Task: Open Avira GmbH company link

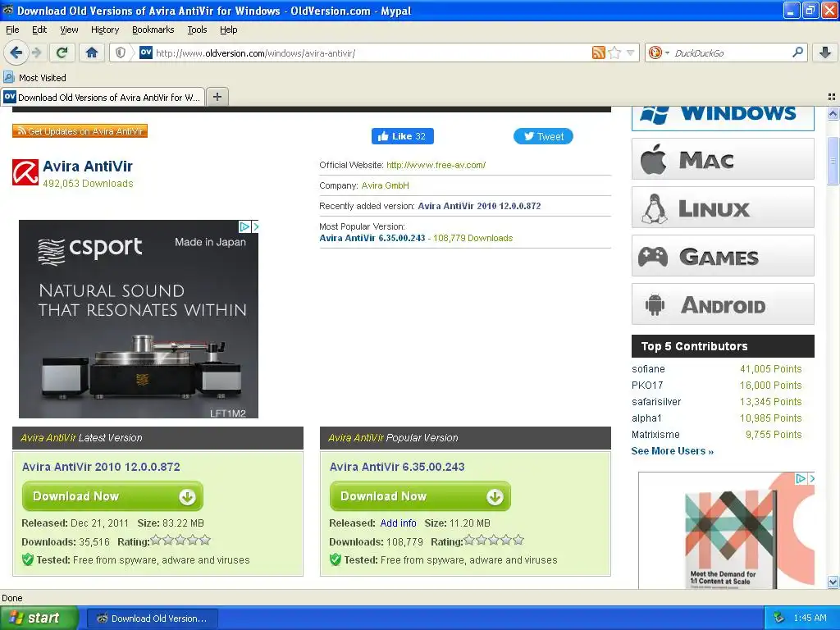Action: (x=385, y=185)
